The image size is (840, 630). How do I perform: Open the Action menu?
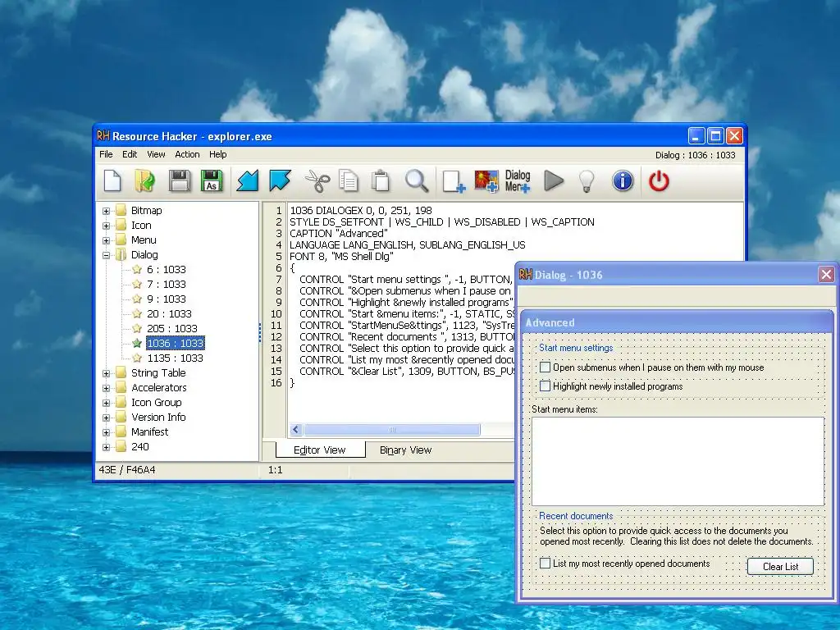click(x=187, y=154)
